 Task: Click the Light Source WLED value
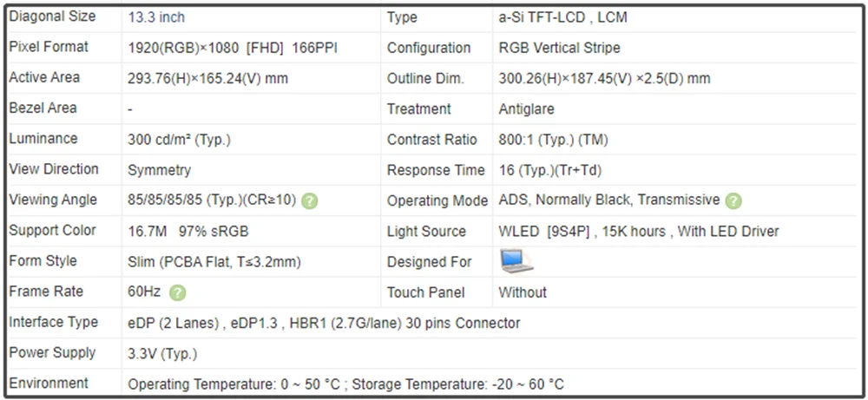pos(638,231)
